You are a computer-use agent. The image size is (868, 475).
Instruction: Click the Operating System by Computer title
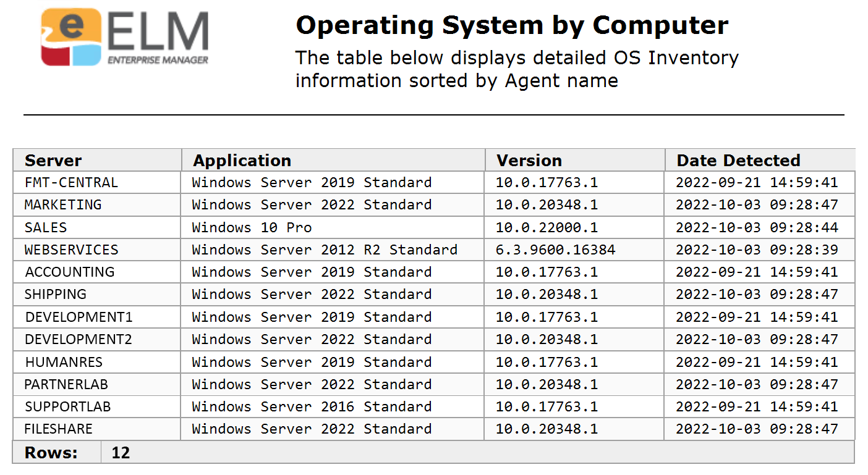[x=512, y=25]
